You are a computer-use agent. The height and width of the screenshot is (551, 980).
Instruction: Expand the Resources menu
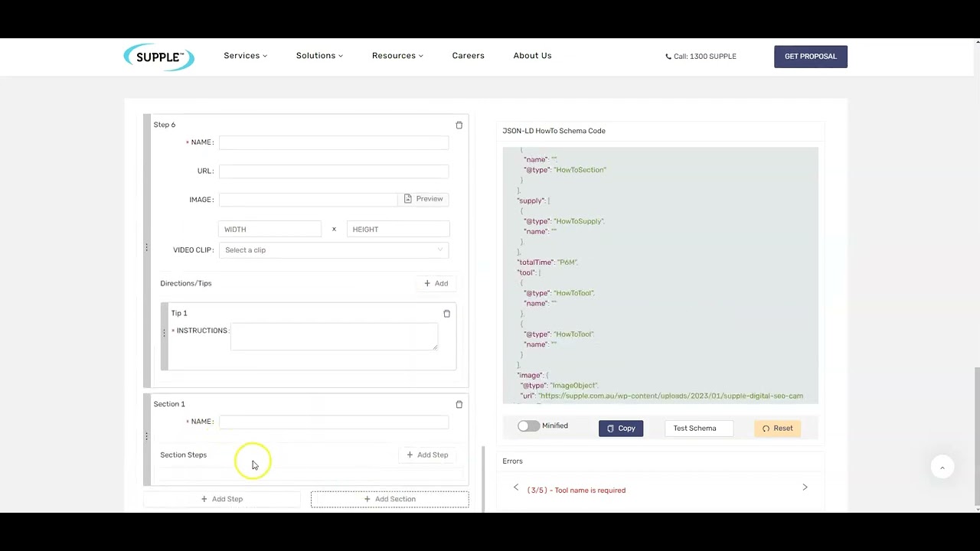pos(397,56)
